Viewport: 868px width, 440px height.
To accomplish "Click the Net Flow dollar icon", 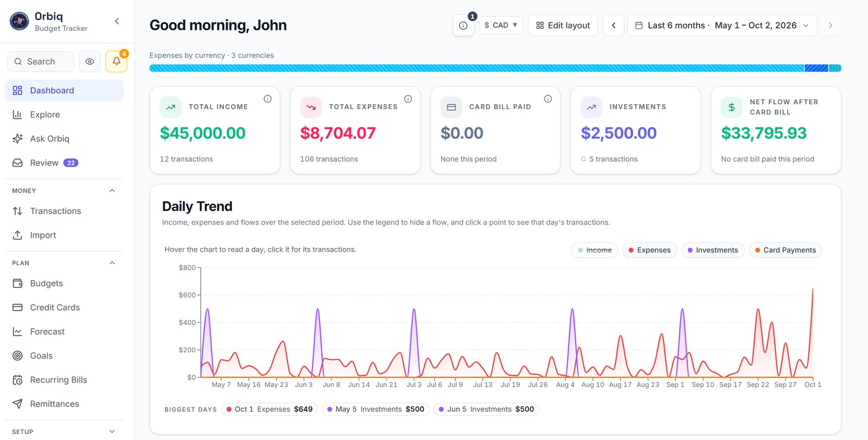I will [x=732, y=107].
